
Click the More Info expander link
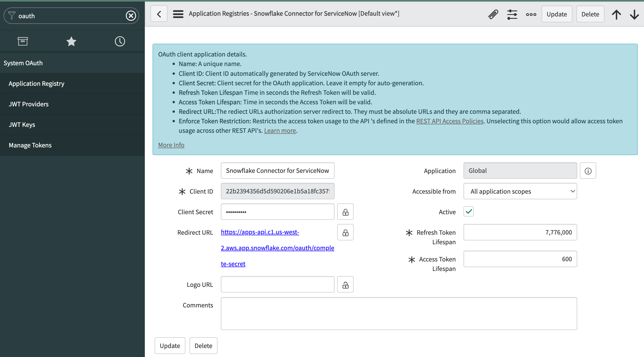pyautogui.click(x=171, y=144)
